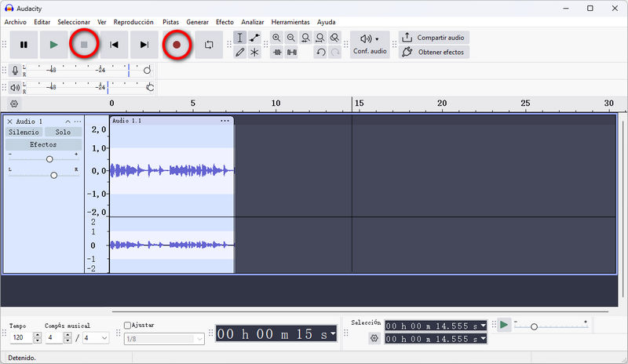Open selection end time format dropdown
This screenshot has width=628, height=364.
[484, 339]
